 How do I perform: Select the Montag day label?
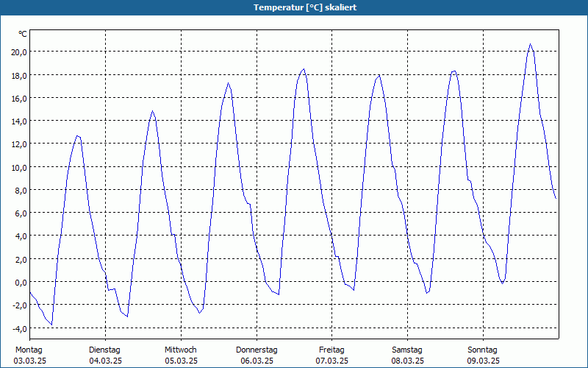point(29,350)
